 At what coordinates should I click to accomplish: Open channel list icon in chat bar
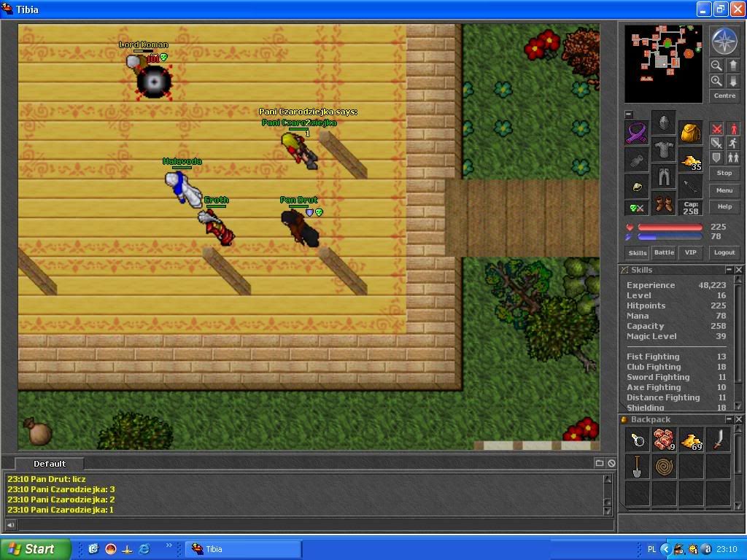pos(600,463)
